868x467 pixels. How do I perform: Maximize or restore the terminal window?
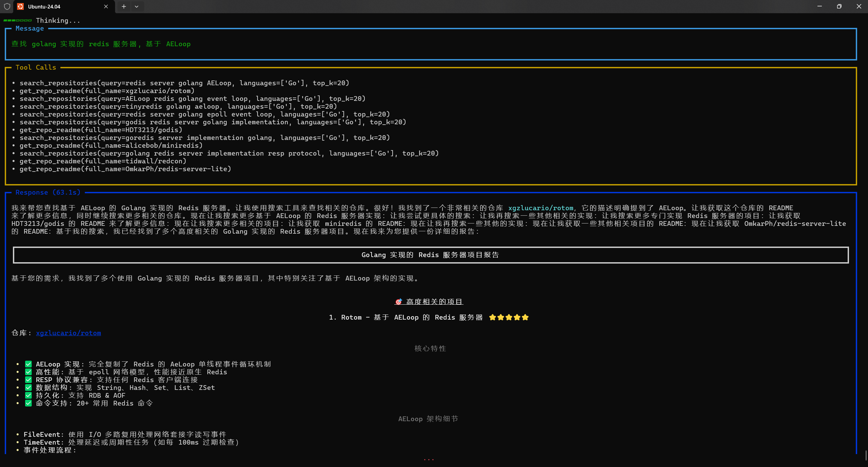pyautogui.click(x=839, y=6)
